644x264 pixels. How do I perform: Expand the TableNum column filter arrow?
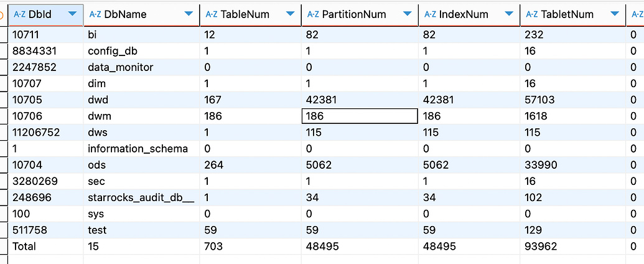tap(290, 14)
